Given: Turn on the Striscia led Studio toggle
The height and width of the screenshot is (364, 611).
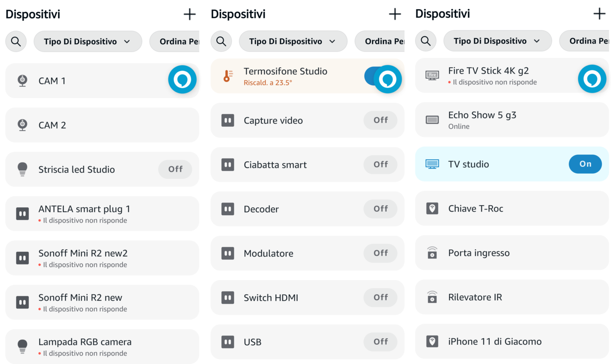Looking at the screenshot, I should point(175,169).
